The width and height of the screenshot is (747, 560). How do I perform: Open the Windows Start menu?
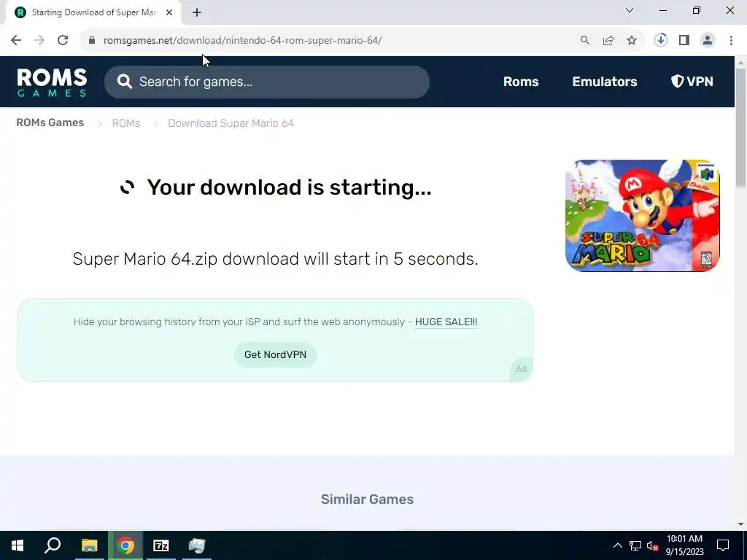(x=18, y=545)
